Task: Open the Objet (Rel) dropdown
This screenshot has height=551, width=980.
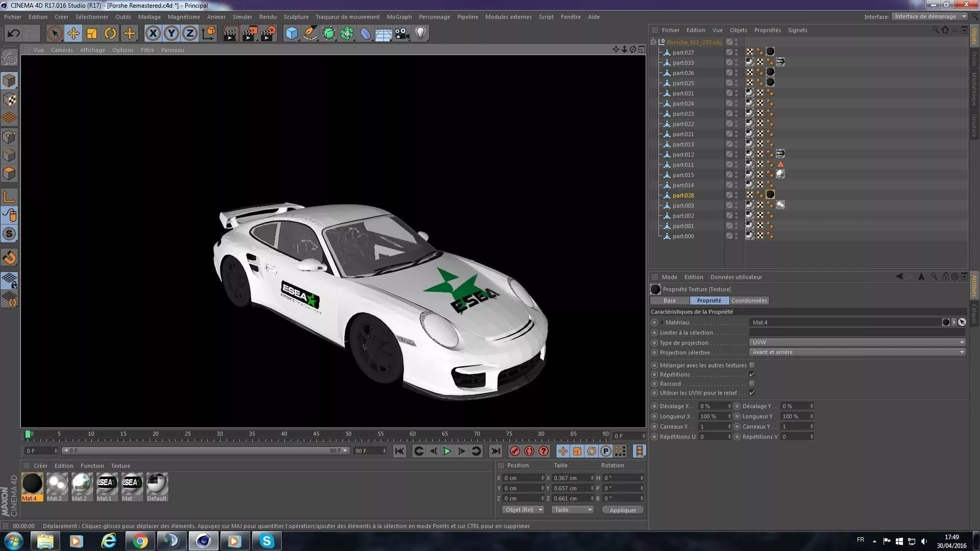Action: point(524,510)
